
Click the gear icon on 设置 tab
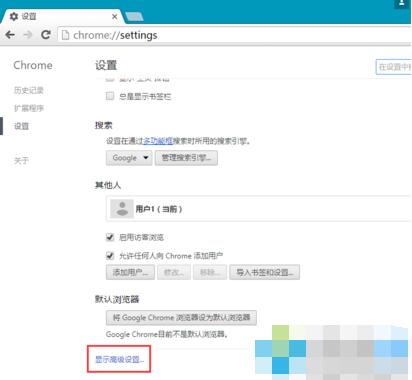pyautogui.click(x=14, y=16)
